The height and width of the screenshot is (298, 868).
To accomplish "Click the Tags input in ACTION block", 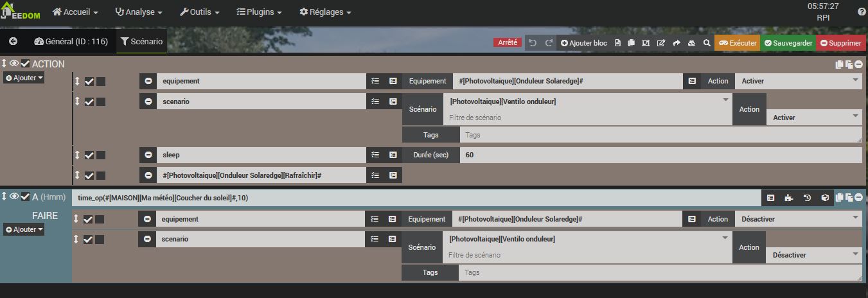I will (x=660, y=135).
